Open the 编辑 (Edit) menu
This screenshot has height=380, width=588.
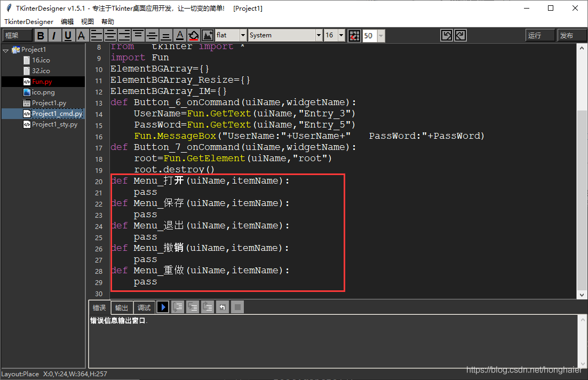[67, 21]
